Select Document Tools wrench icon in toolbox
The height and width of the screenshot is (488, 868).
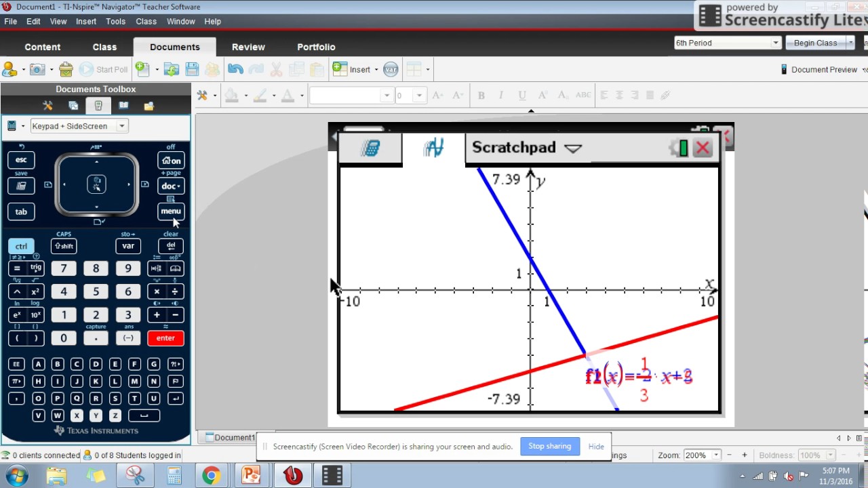point(47,106)
